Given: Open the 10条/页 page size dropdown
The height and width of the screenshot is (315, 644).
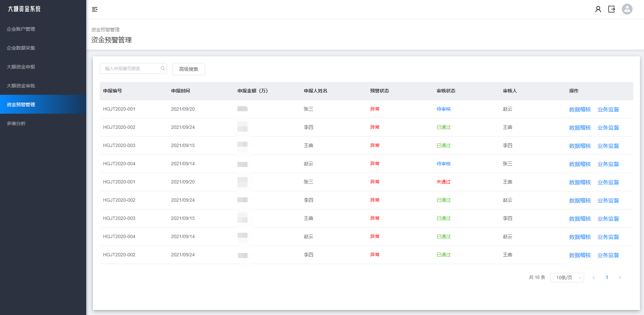Looking at the screenshot, I should 567,278.
